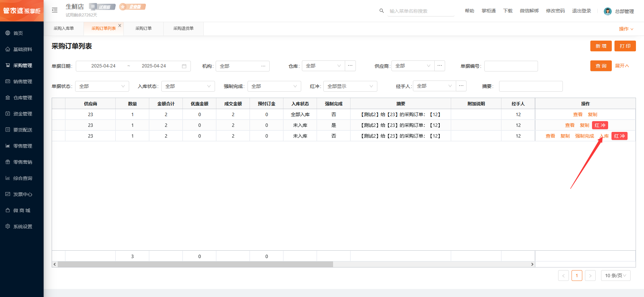Close the 采购订单列表 tab
644x297 pixels.
point(120,26)
